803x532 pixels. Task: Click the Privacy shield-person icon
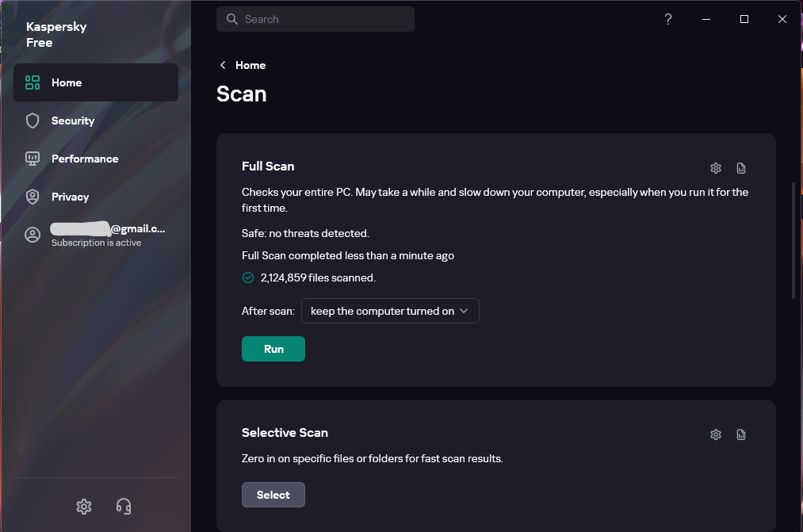pos(33,197)
